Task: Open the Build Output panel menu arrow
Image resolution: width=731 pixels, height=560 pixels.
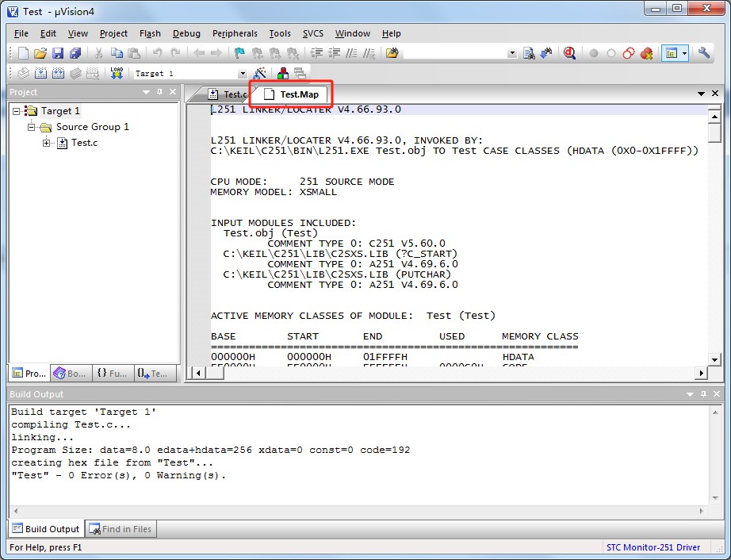Action: pos(691,394)
